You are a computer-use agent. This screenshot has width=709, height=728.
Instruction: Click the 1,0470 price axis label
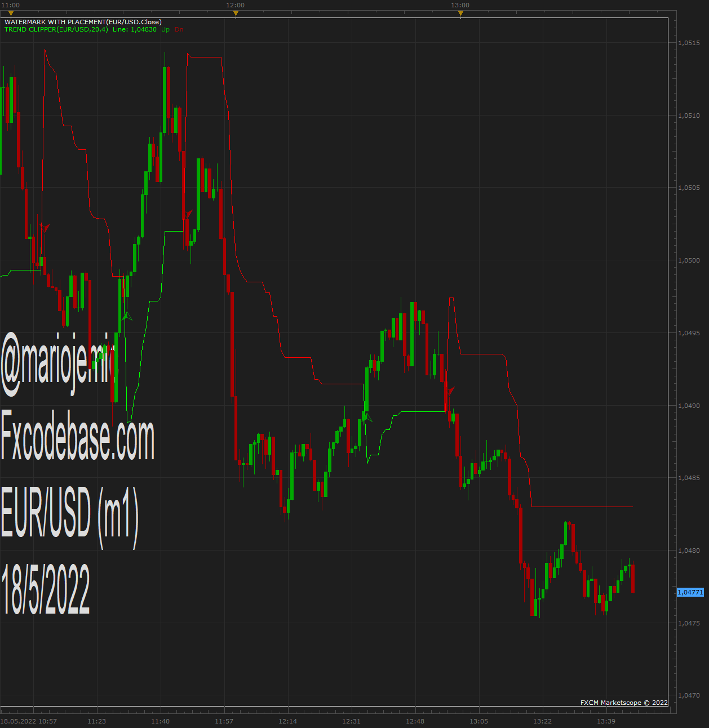[x=689, y=695]
